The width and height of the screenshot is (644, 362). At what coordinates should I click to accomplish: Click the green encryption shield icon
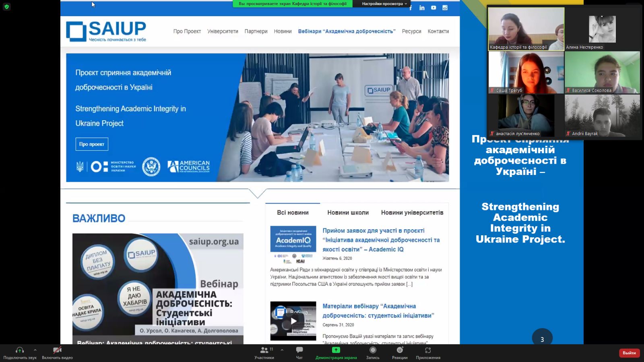tap(6, 7)
